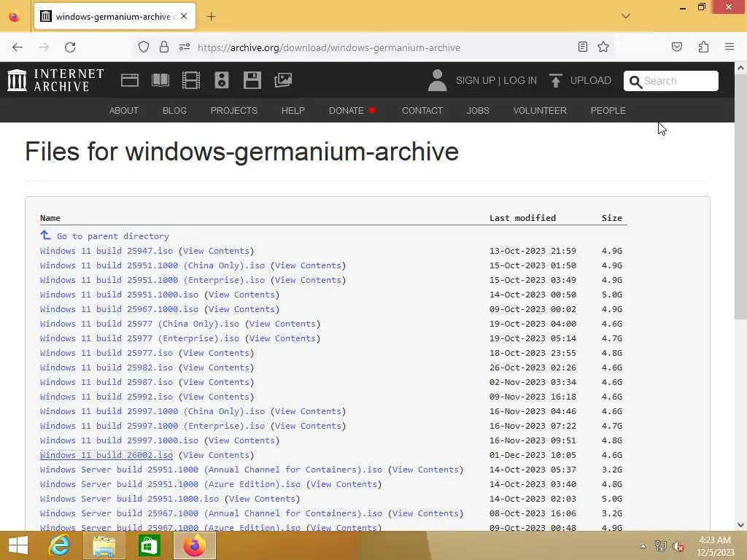The image size is (747, 560).
Task: Open the PROJECTS menu item
Action: coord(234,111)
